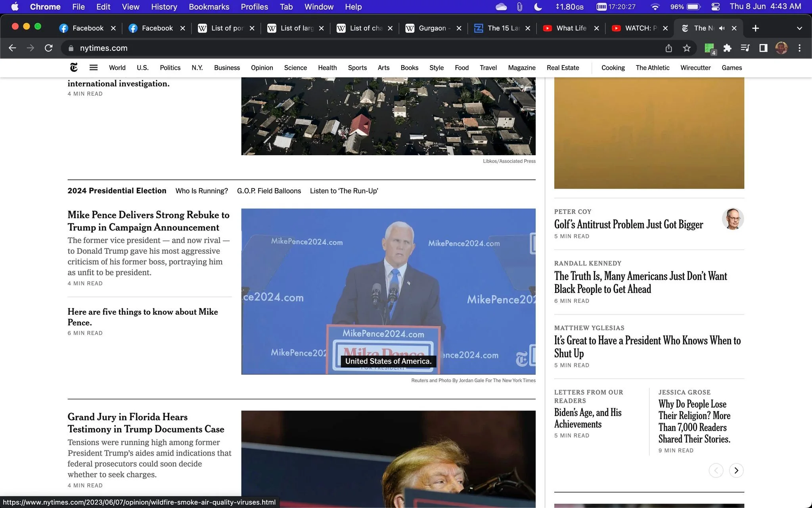This screenshot has height=508, width=812.
Task: Expand the tab search dropdown chevron
Action: click(x=799, y=28)
